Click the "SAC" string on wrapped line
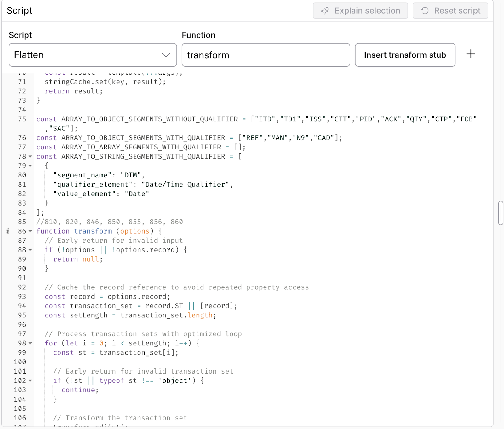The image size is (504, 429). pos(59,129)
